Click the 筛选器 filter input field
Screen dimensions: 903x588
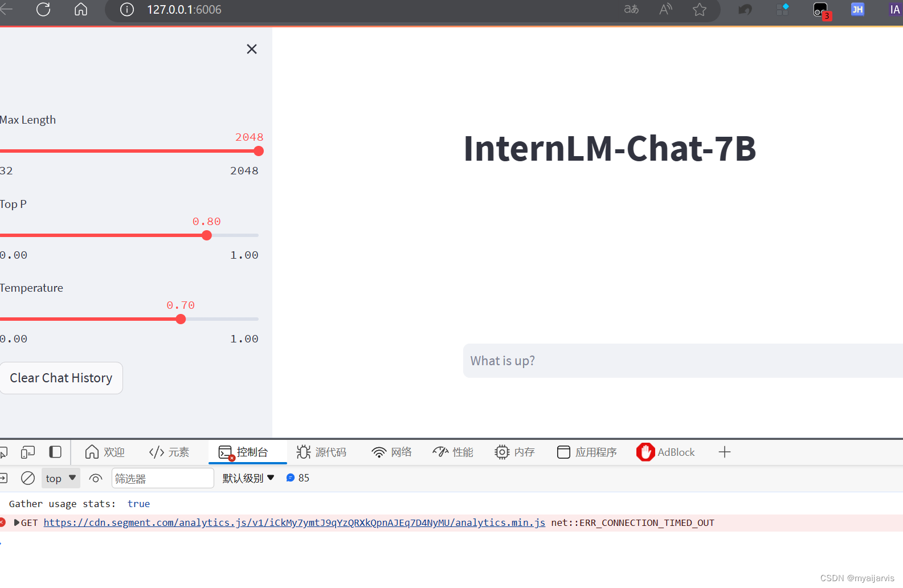tap(162, 478)
